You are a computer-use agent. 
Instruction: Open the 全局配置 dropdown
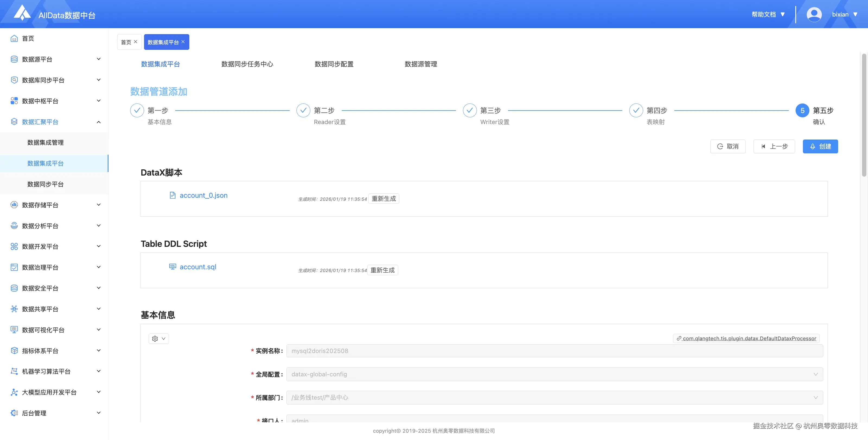coord(554,374)
